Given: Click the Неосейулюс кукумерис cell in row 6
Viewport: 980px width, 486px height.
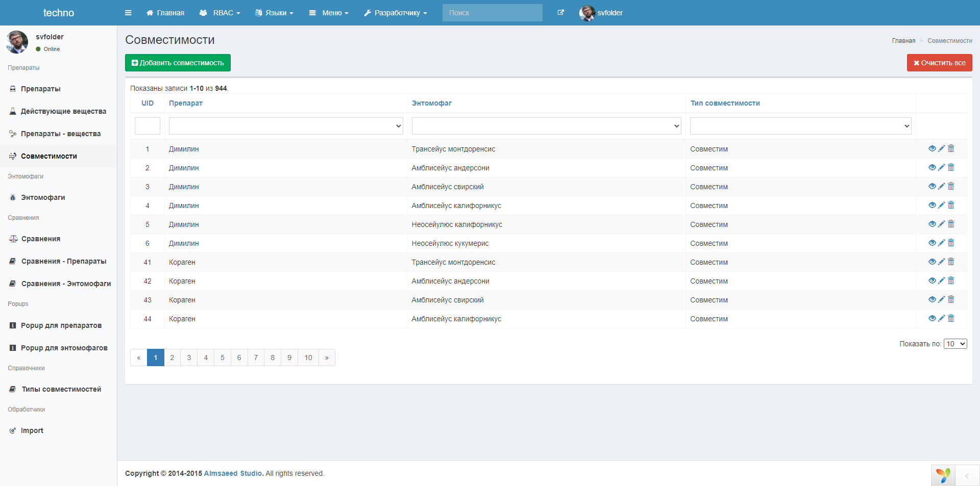Looking at the screenshot, I should 546,243.
